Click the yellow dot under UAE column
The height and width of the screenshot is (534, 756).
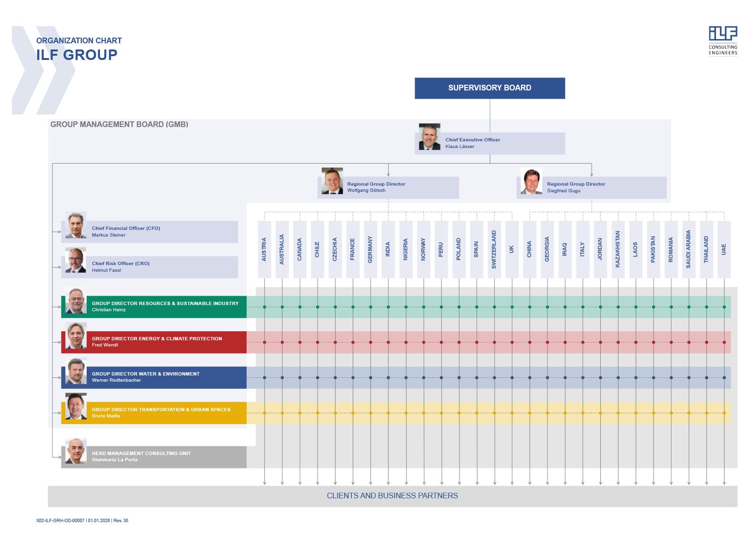(x=724, y=413)
